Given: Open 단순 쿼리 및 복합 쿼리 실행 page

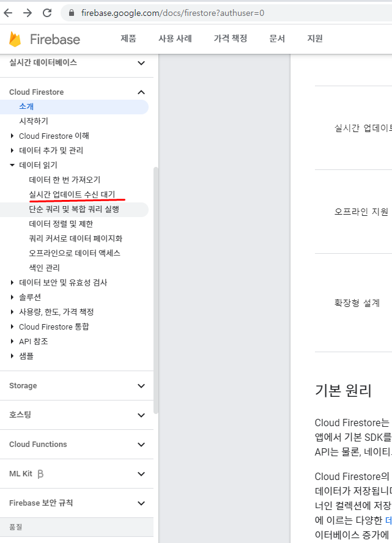Looking at the screenshot, I should click(x=74, y=209).
